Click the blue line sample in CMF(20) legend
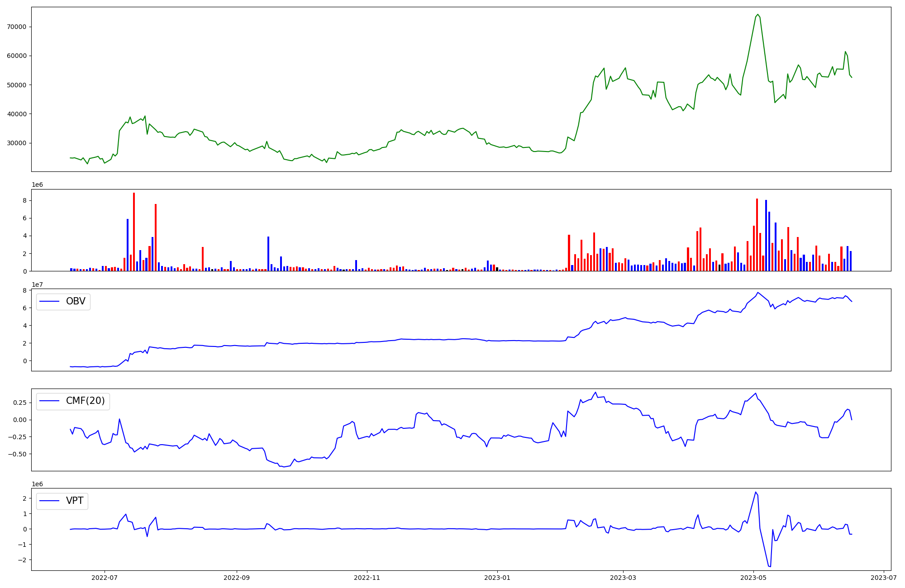 click(50, 401)
